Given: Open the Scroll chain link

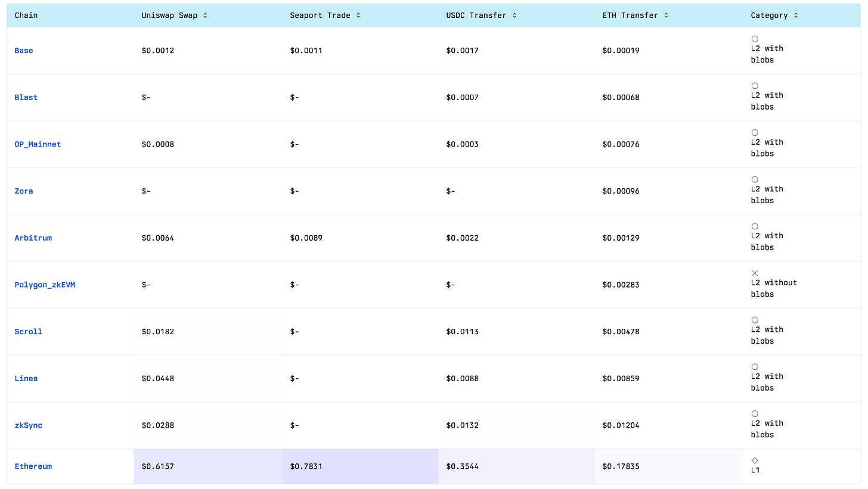Looking at the screenshot, I should click(x=29, y=332).
